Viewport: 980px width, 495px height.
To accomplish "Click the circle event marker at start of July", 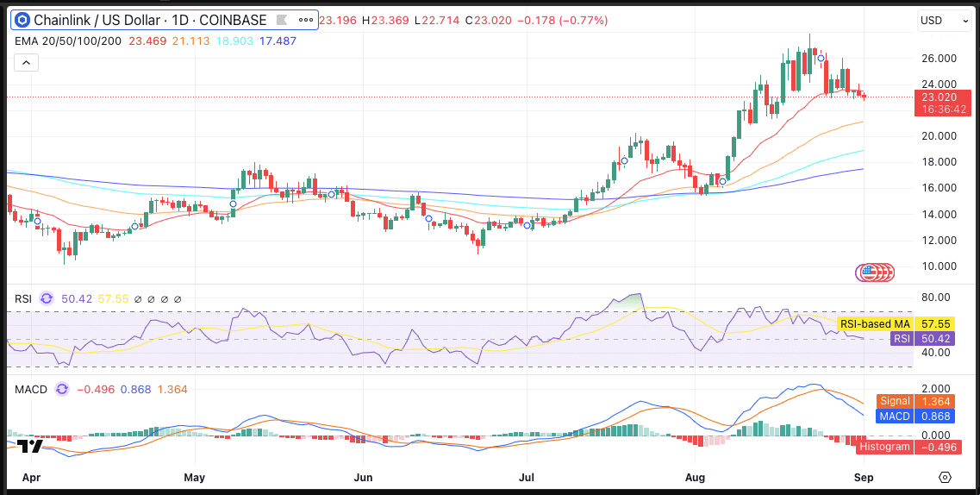I will (527, 226).
